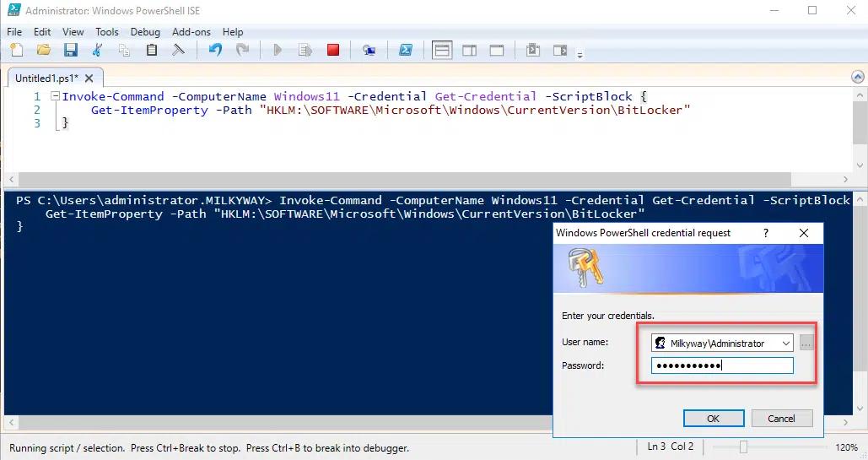Click the script editor vertical scrollbar thumb
This screenshot has width=868, height=460.
click(860, 122)
